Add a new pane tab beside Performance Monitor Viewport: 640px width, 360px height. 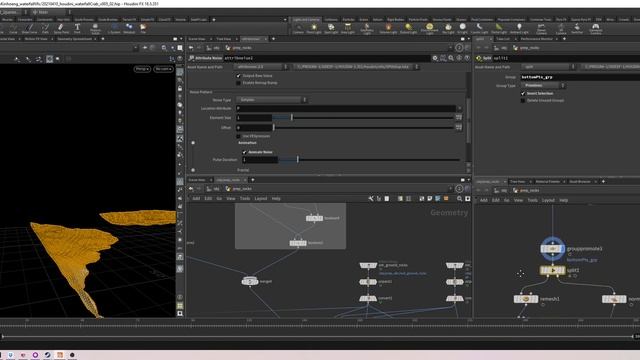coord(564,39)
